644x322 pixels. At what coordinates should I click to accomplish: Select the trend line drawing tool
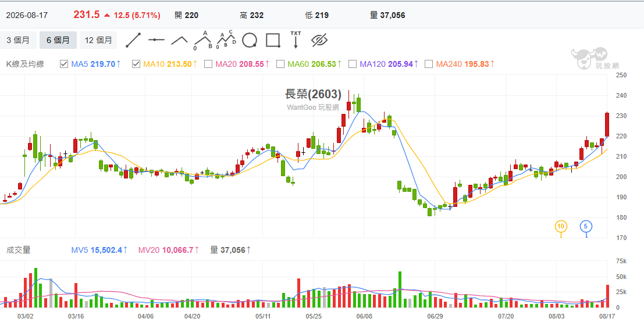tap(133, 40)
